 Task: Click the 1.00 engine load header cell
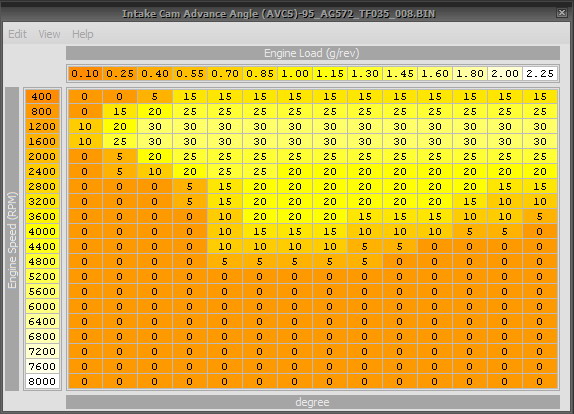pyautogui.click(x=295, y=74)
